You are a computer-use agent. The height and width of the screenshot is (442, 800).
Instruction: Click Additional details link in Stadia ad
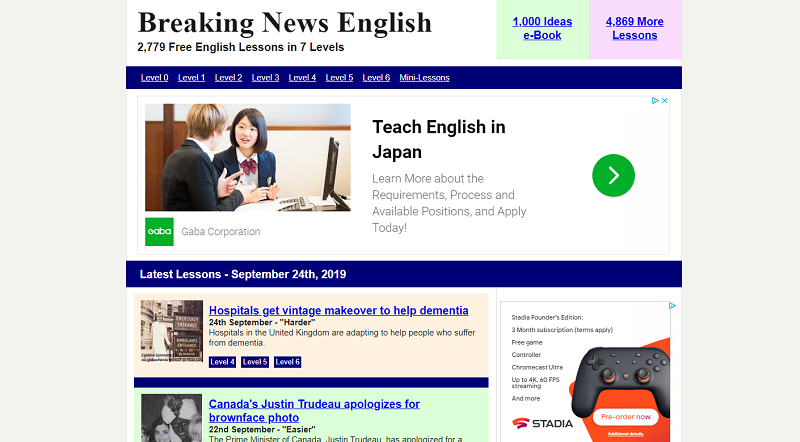(x=626, y=434)
